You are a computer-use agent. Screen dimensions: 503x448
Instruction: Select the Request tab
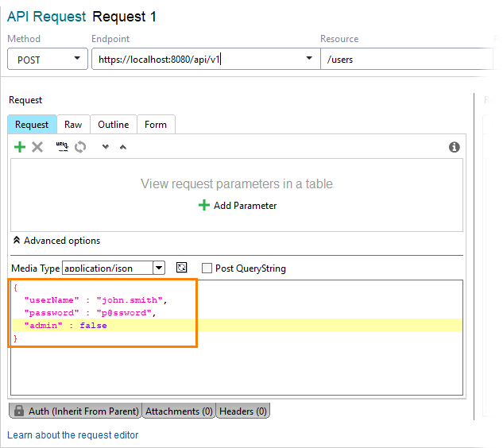[x=32, y=125]
